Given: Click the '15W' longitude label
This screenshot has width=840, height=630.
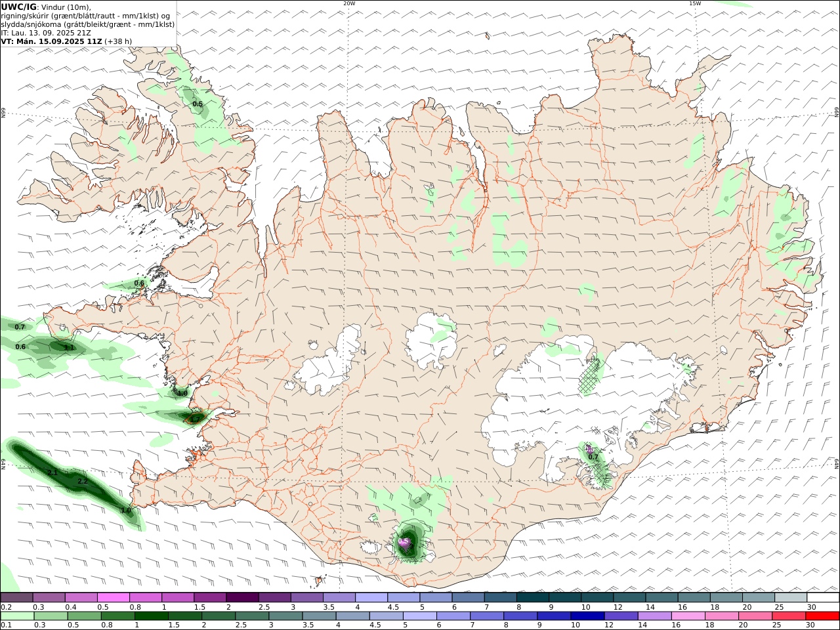Looking at the screenshot, I should coord(695,3).
